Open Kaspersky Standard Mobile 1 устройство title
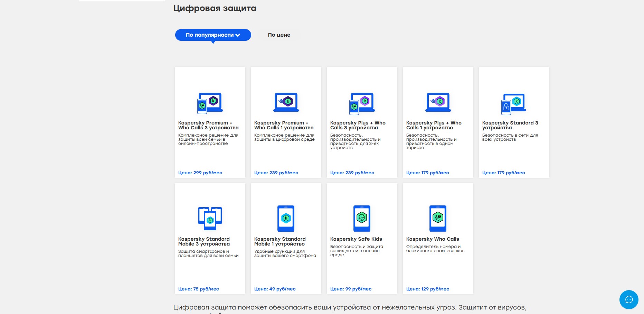 280,241
